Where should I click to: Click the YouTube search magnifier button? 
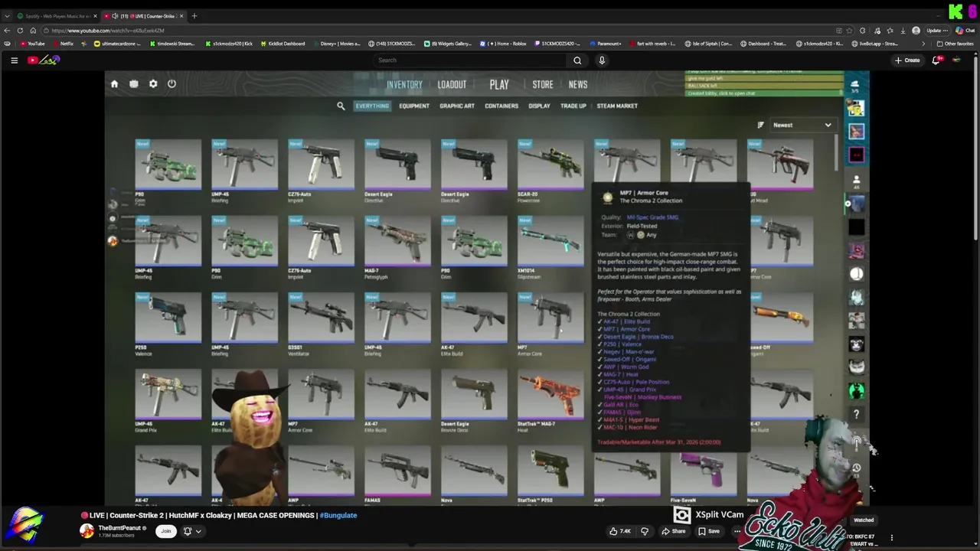coord(577,60)
